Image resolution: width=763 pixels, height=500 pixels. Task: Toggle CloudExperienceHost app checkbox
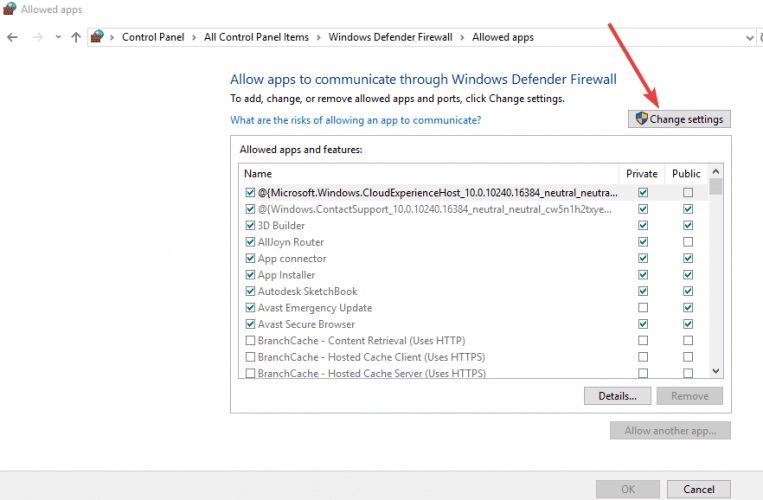point(250,193)
